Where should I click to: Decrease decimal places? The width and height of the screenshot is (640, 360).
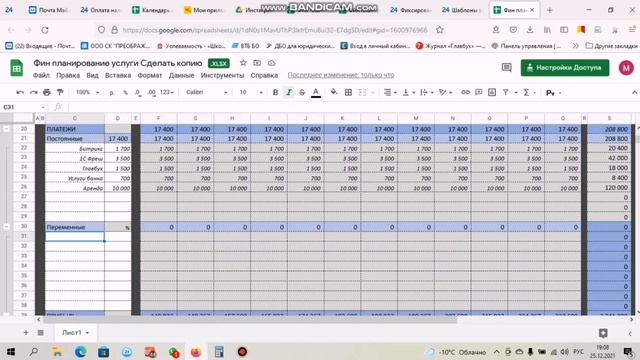pyautogui.click(x=138, y=93)
